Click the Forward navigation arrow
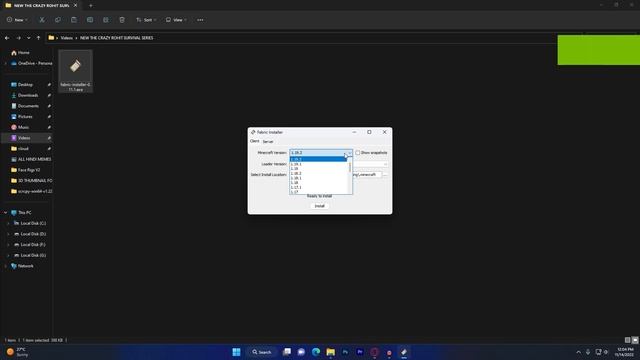The height and width of the screenshot is (360, 640). [18, 38]
